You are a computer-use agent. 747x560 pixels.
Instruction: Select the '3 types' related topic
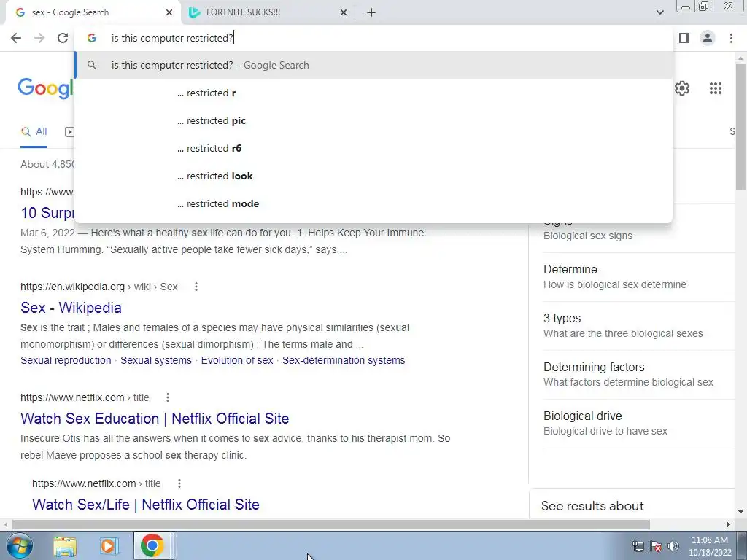pyautogui.click(x=638, y=326)
